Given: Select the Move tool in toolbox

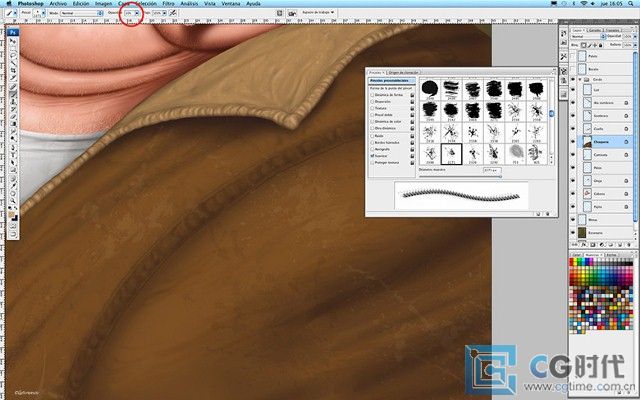Looking at the screenshot, I should point(13,41).
